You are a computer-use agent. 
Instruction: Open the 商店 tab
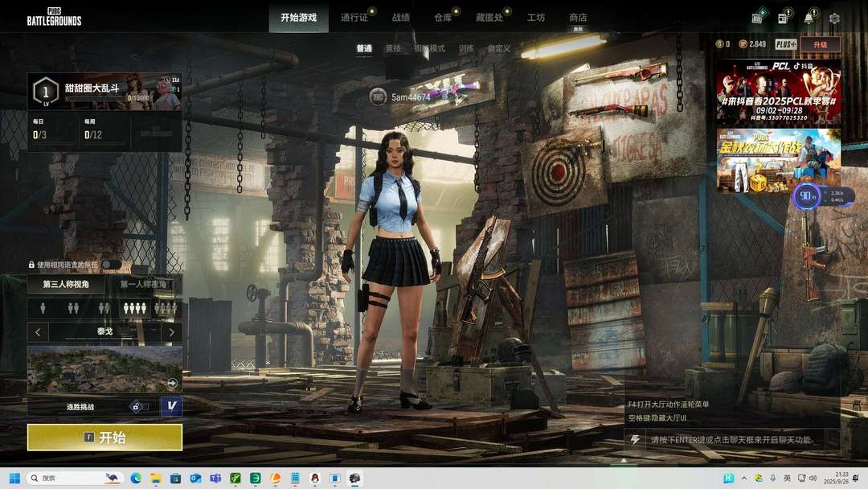(x=578, y=18)
